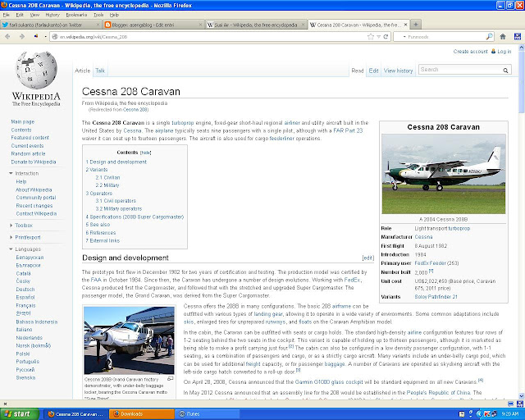
Task: Open the Random article sidebar link
Action: click(x=28, y=153)
